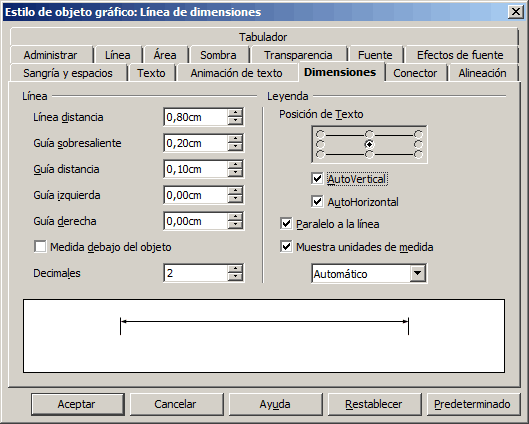
Task: Increase Guía sobresaliente with up arrow
Action: 235,139
